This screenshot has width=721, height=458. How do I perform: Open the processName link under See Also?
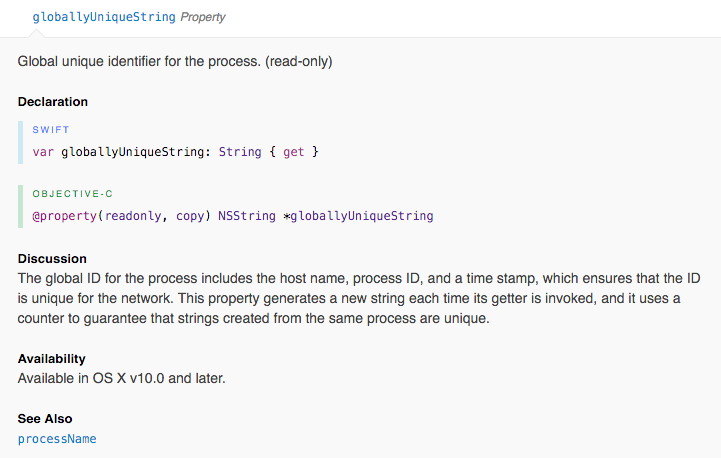[57, 439]
